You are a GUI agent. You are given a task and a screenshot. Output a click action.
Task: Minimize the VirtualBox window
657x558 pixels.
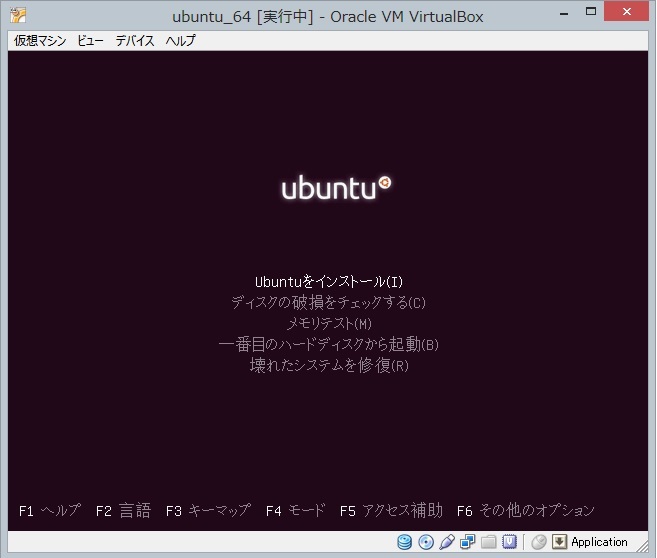pyautogui.click(x=564, y=13)
